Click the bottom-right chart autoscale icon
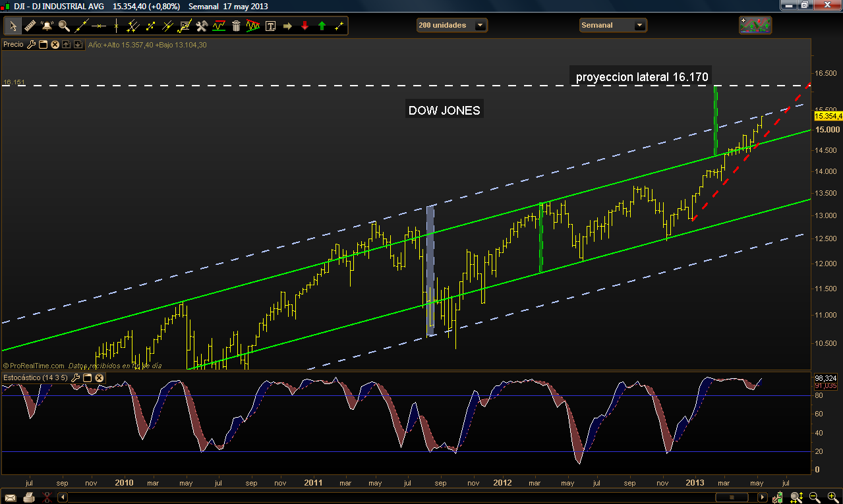 (x=778, y=497)
